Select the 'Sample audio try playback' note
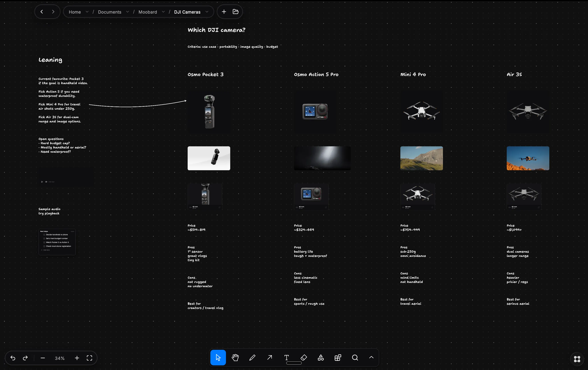Viewport: 588px width, 370px height. [x=49, y=211]
